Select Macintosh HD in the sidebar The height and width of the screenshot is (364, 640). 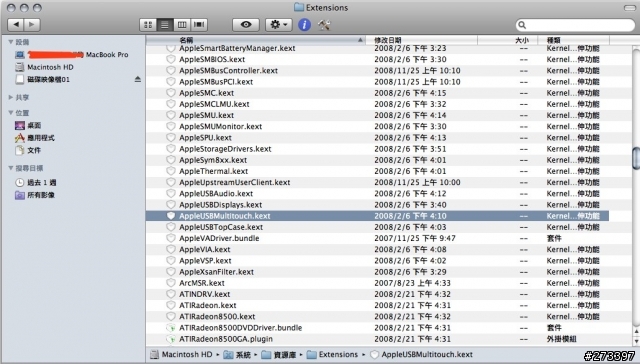point(44,67)
